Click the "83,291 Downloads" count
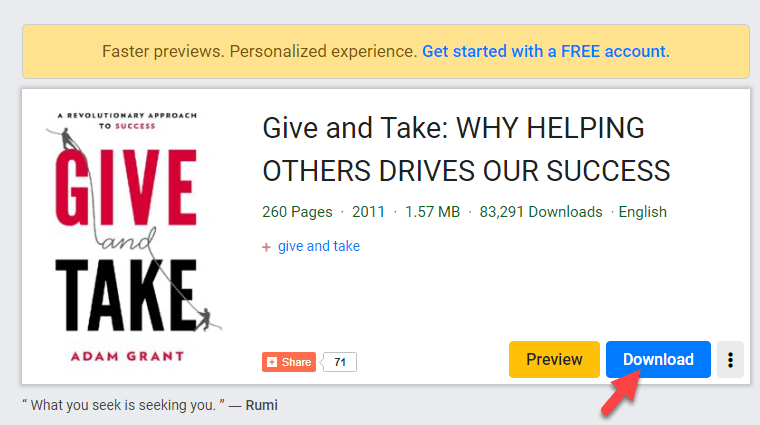Image resolution: width=760 pixels, height=425 pixels. [x=541, y=212]
